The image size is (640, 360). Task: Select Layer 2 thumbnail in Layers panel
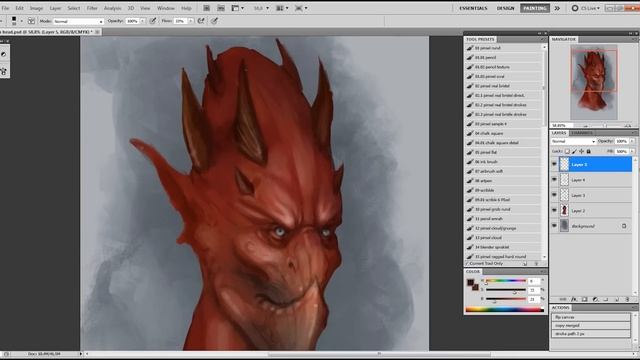pos(564,211)
